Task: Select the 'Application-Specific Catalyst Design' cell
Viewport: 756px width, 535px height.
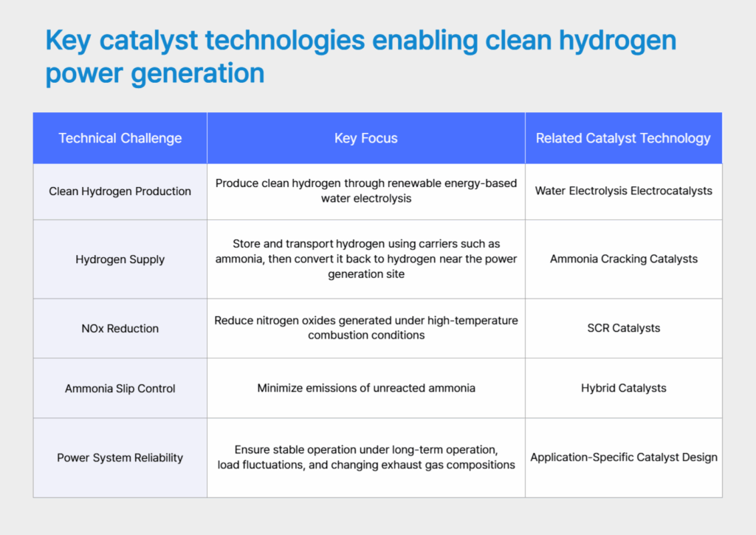Action: pos(623,458)
